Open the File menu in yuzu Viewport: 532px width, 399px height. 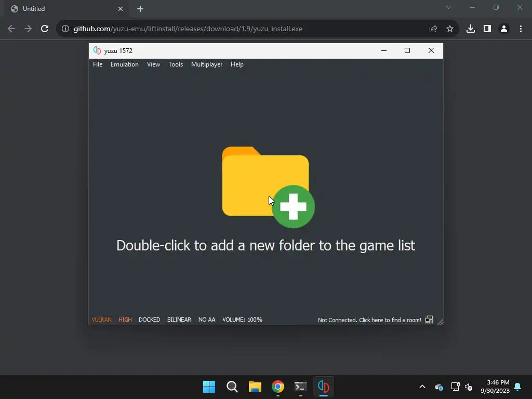point(98,64)
